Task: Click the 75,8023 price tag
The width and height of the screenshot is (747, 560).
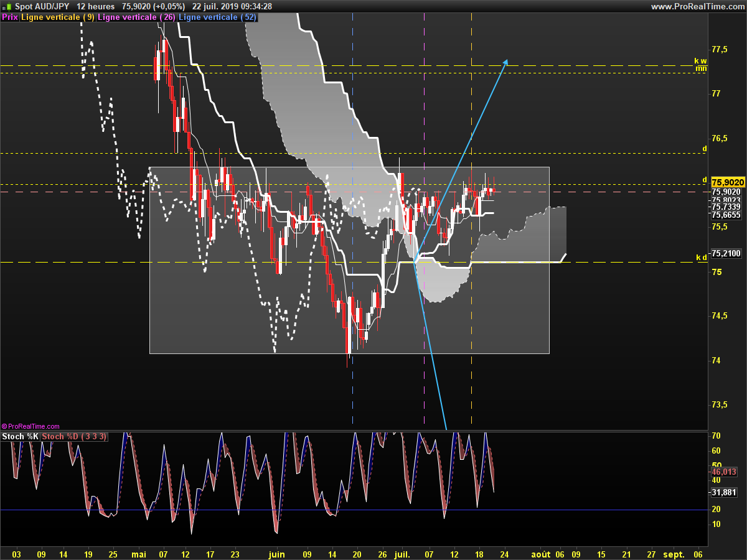Action: coord(726,199)
